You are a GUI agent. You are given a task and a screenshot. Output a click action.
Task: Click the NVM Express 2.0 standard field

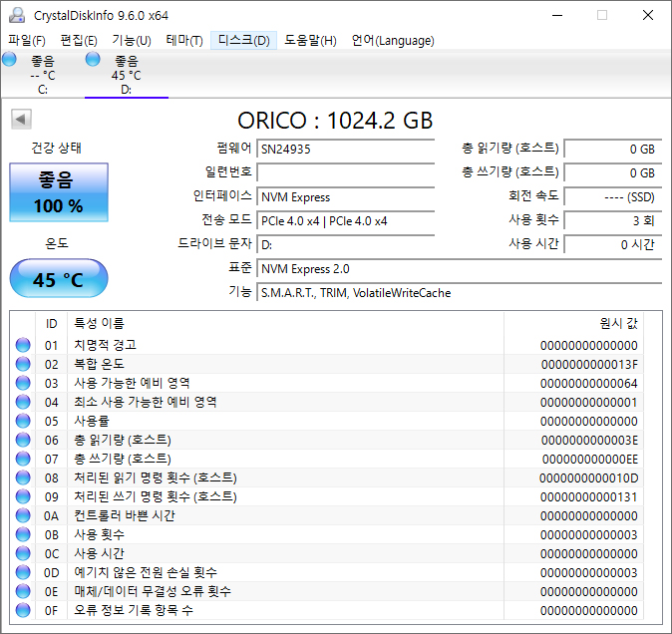460,269
